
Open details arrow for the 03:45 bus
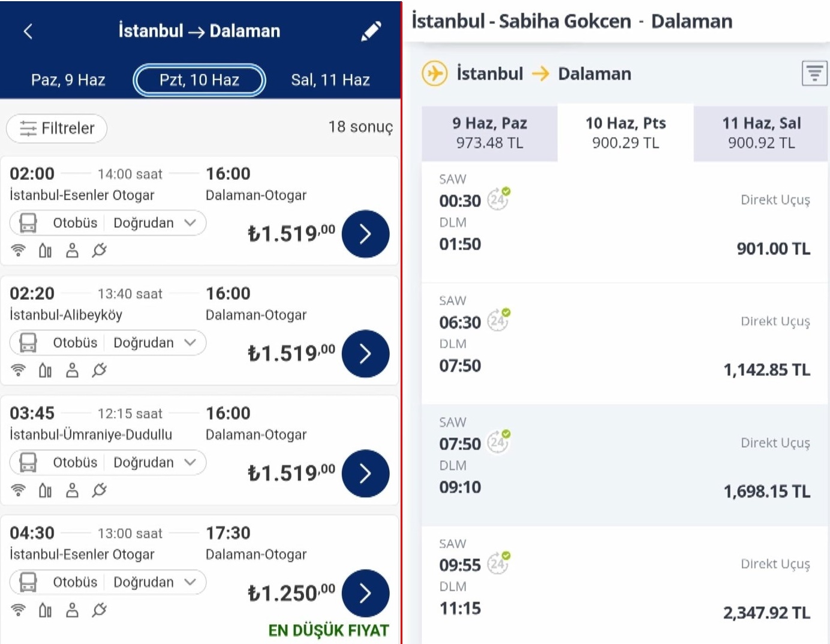[365, 474]
